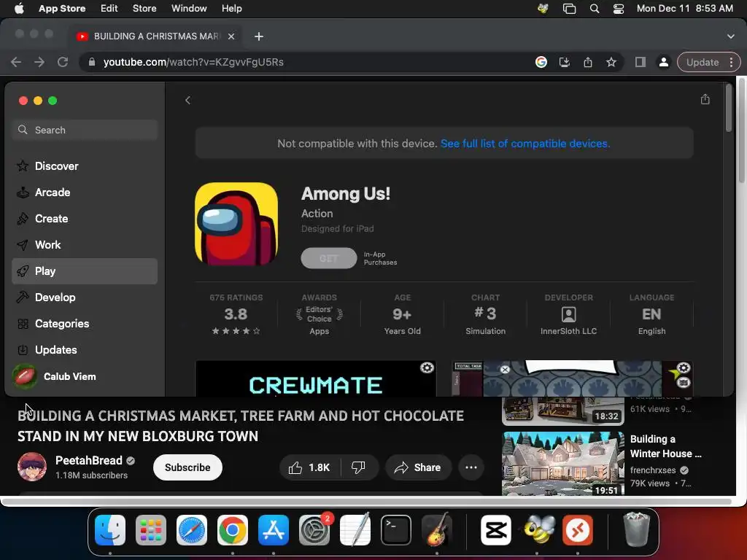Open Chrome three-dot menu
The width and height of the screenshot is (747, 560).
click(731, 63)
